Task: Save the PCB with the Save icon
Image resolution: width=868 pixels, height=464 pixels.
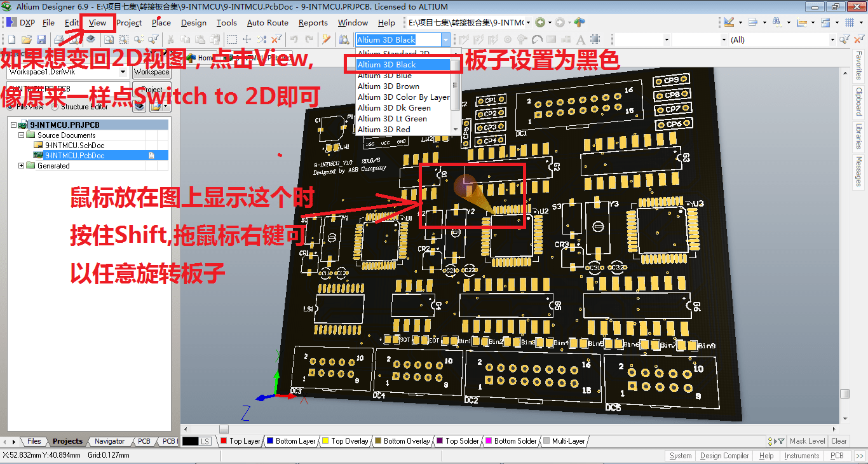Action: tap(42, 39)
